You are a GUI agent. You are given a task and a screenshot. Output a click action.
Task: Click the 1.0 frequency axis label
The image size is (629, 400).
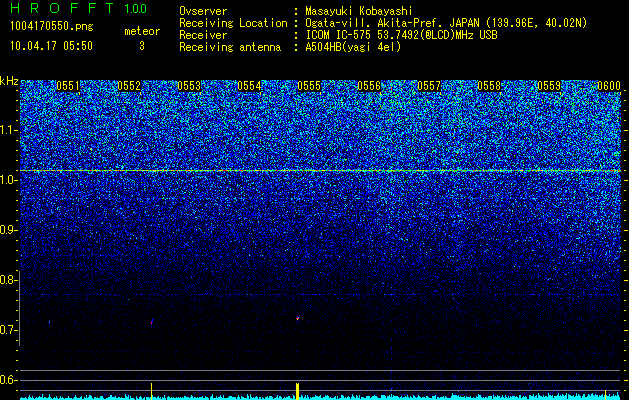tap(7, 180)
